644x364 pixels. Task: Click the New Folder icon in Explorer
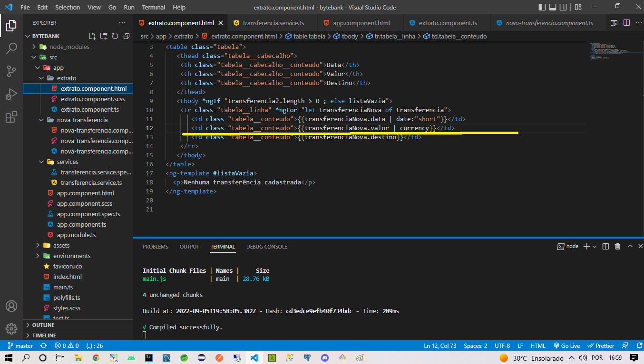104,36
